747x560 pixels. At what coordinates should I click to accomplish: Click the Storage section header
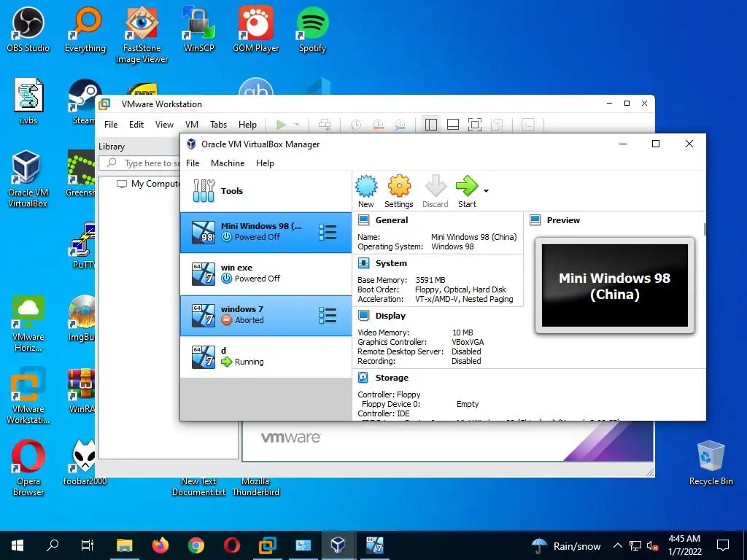click(392, 378)
